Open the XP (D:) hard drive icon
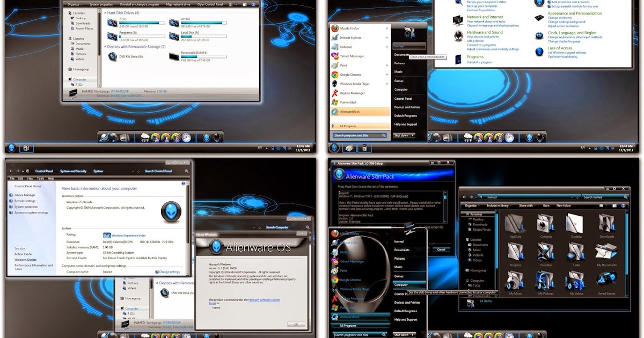The image size is (644, 338). pos(174,23)
